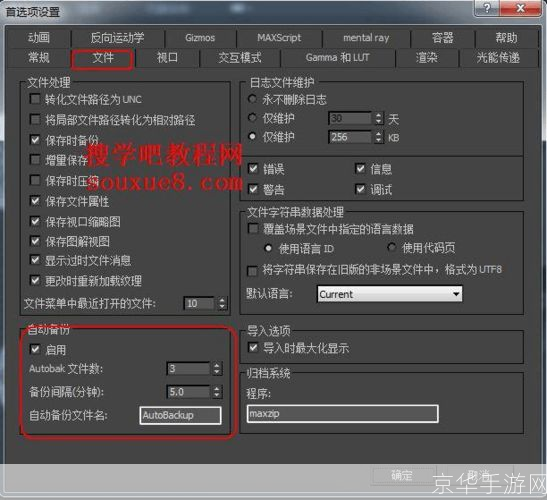Uncheck 更改时重新加载纹理 checkbox

click(x=35, y=280)
